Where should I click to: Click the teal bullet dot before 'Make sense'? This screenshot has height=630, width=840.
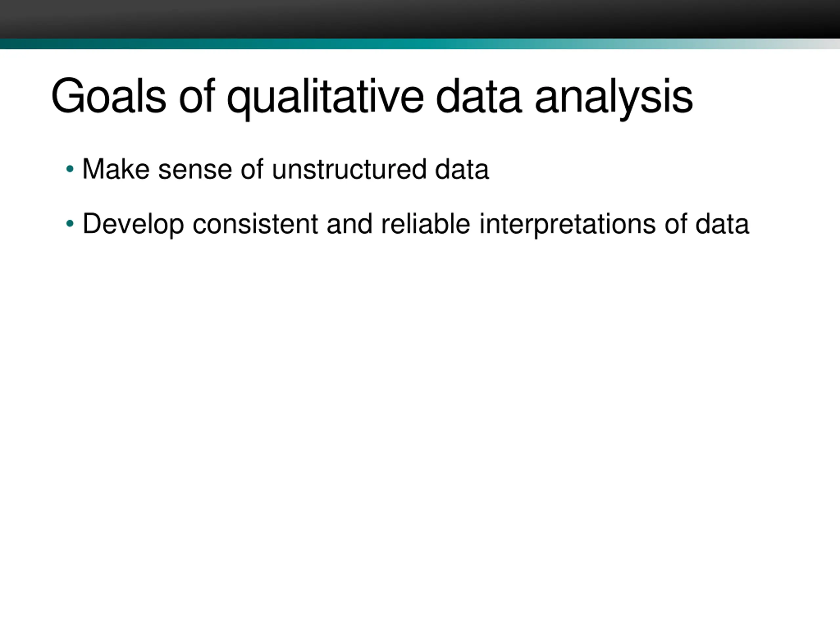pos(70,169)
